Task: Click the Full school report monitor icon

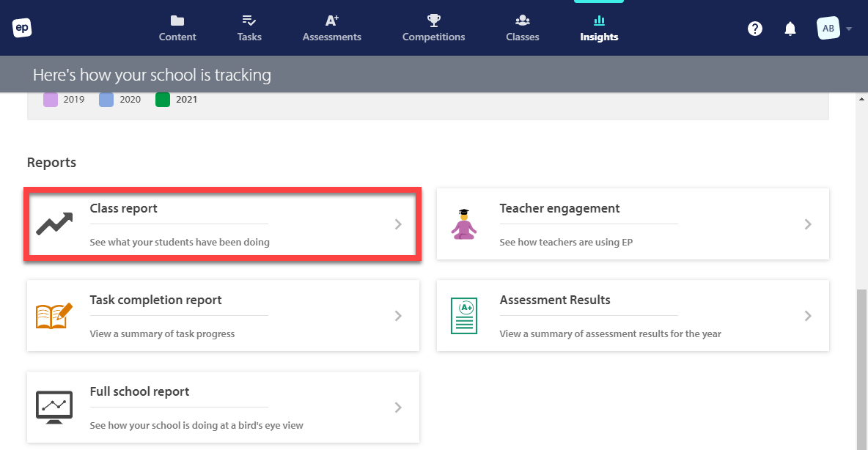Action: pos(54,407)
